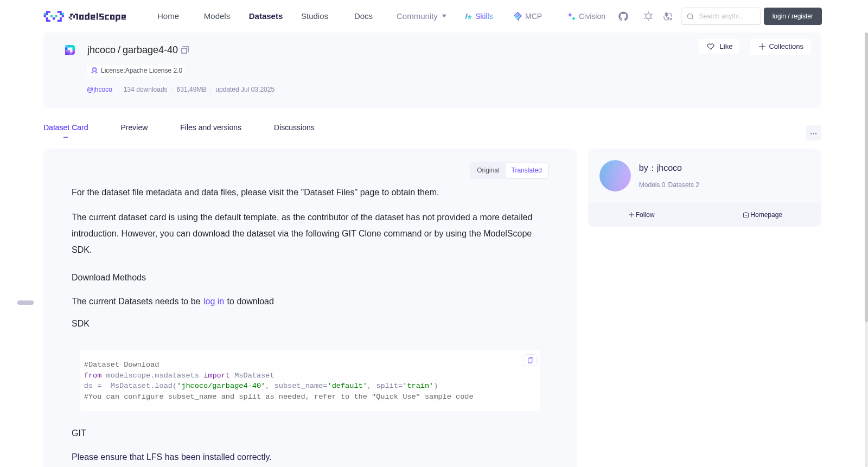Switch to the Preview tab

pyautogui.click(x=134, y=127)
